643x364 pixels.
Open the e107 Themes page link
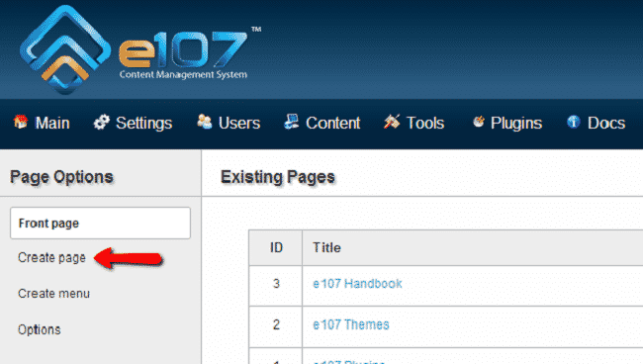[x=350, y=324]
